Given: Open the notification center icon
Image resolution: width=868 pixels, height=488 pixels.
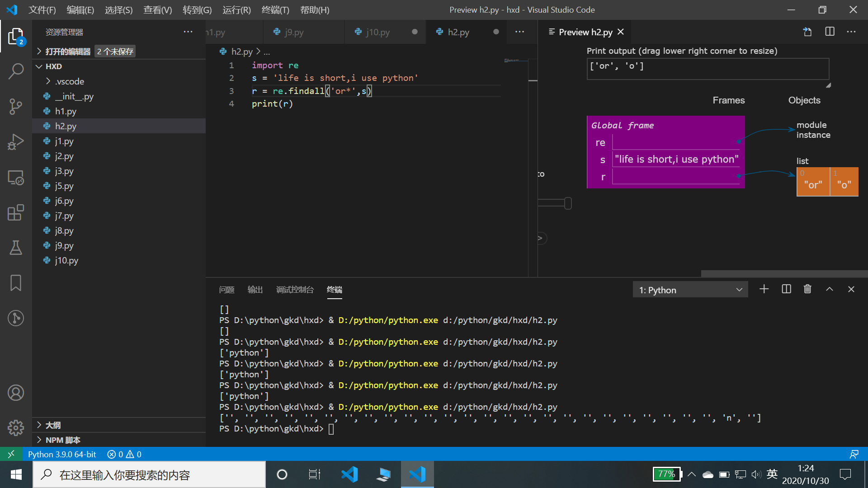Looking at the screenshot, I should coord(845,474).
